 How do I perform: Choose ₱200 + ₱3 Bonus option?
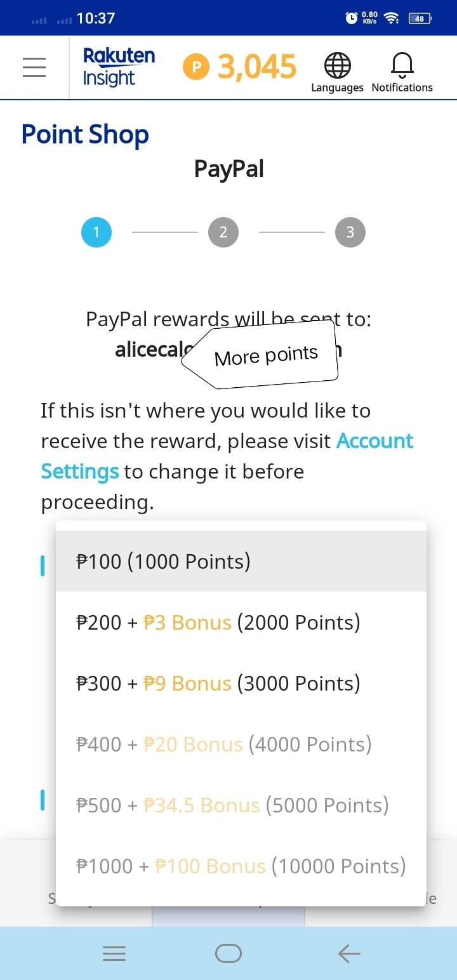pos(241,622)
